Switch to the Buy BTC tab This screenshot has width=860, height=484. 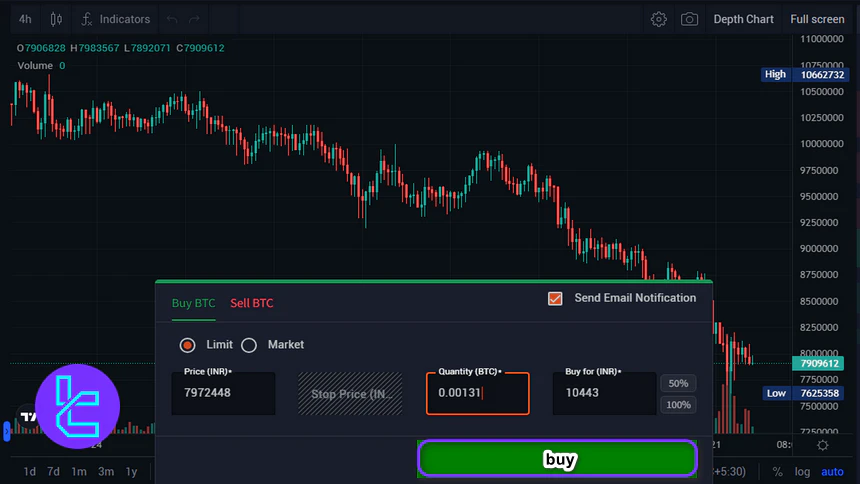click(194, 303)
